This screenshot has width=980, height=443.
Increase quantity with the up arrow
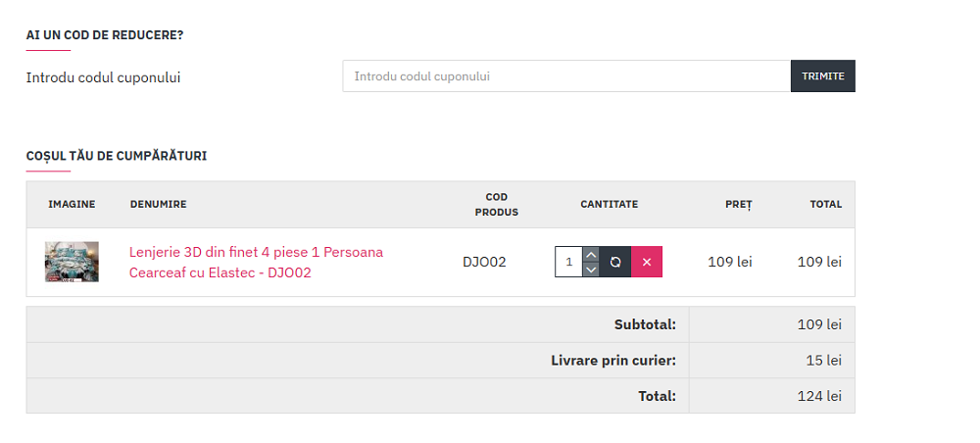pyautogui.click(x=590, y=255)
